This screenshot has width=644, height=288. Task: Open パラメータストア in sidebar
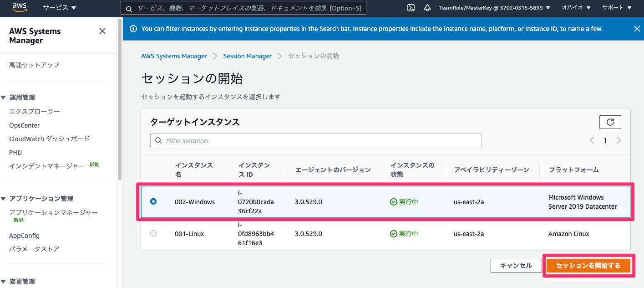click(34, 249)
